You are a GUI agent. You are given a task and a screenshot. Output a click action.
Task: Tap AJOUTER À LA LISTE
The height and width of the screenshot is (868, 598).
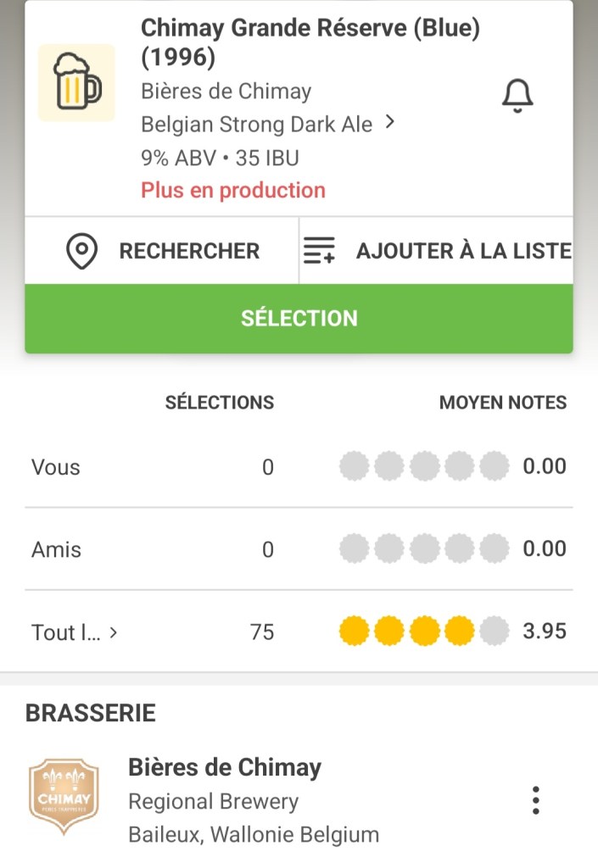pos(463,251)
